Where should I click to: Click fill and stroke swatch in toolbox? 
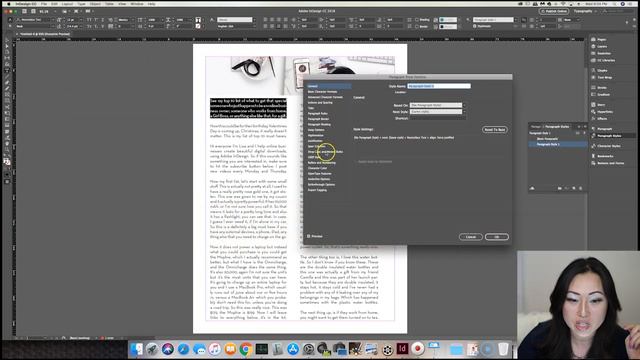pyautogui.click(x=7, y=162)
